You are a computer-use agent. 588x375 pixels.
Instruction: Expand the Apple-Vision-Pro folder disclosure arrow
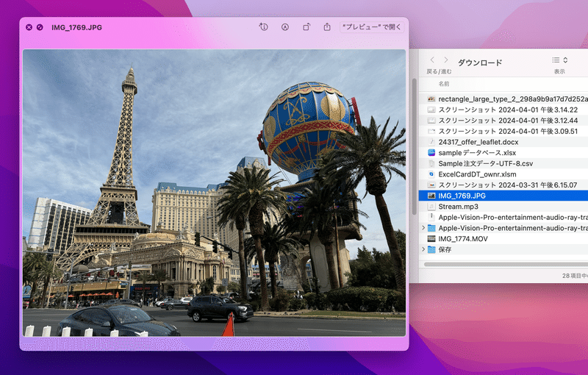(423, 228)
